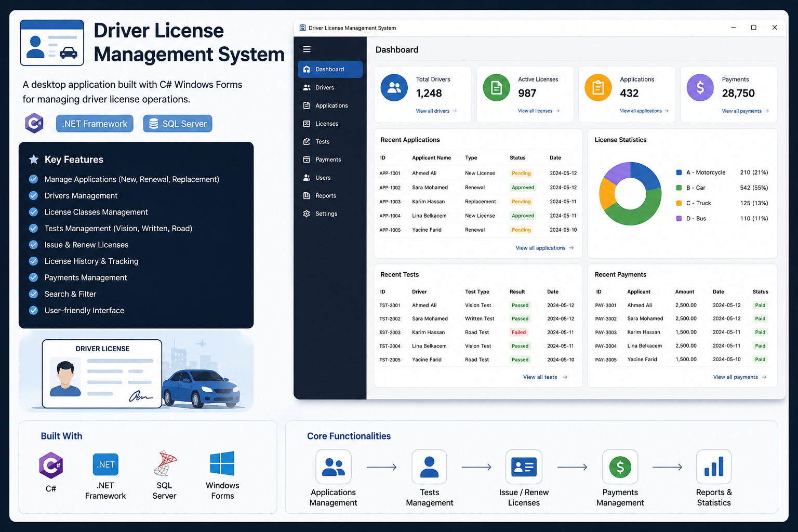Click the Applicant Name column header
The height and width of the screenshot is (532, 798).
[x=431, y=158]
